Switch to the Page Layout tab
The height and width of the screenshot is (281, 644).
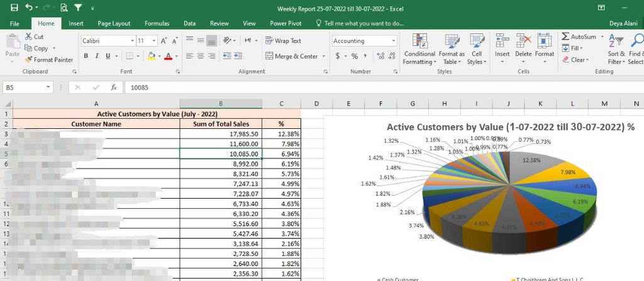114,23
